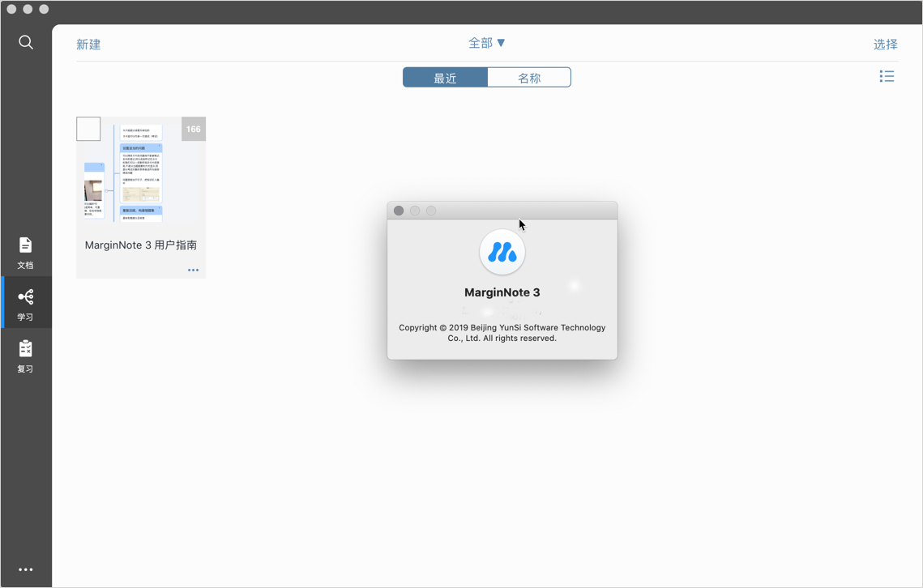Open the search magnifier in the sidebar
Screen dimensions: 923x588
pos(25,42)
